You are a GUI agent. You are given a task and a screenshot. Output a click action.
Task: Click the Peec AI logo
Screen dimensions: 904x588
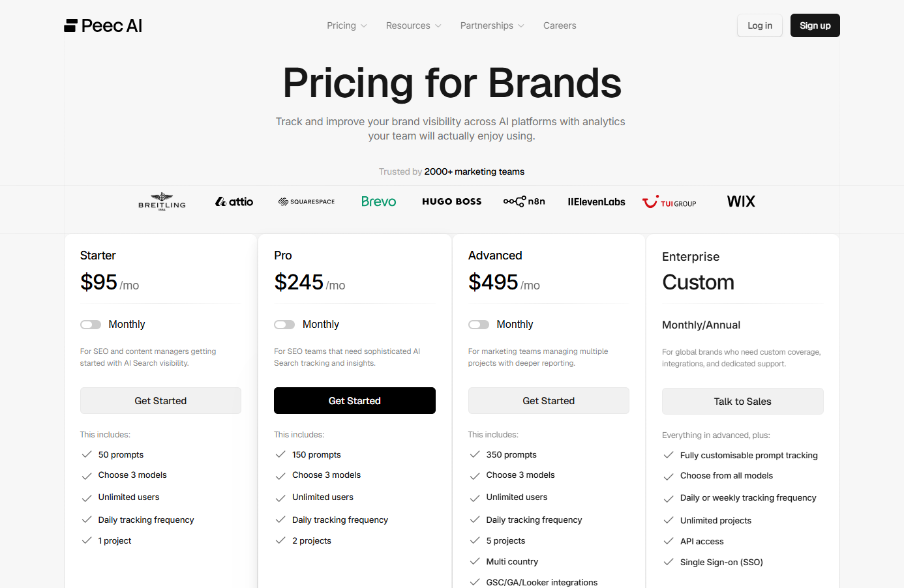(103, 25)
